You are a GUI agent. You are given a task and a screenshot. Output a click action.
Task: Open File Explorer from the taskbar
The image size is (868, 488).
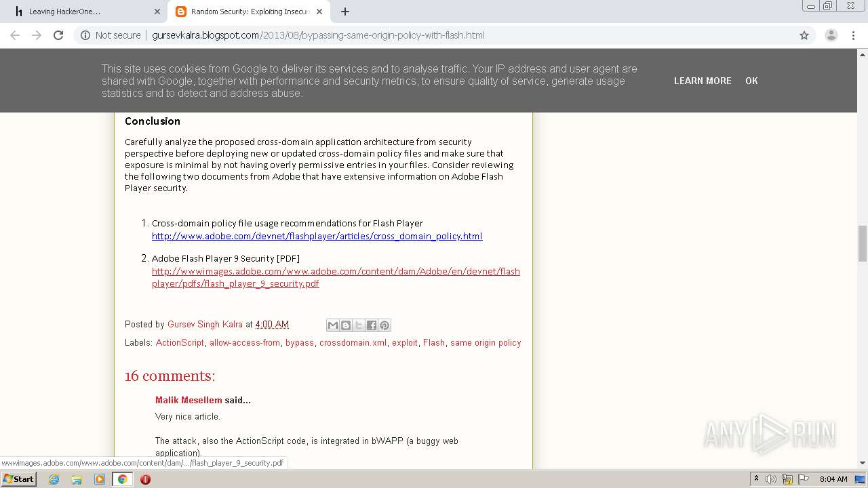tap(77, 479)
